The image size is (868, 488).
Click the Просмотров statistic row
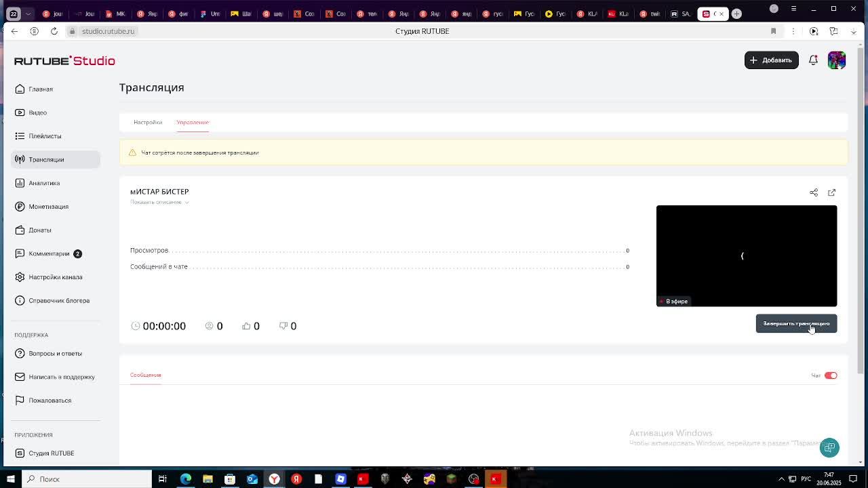380,250
